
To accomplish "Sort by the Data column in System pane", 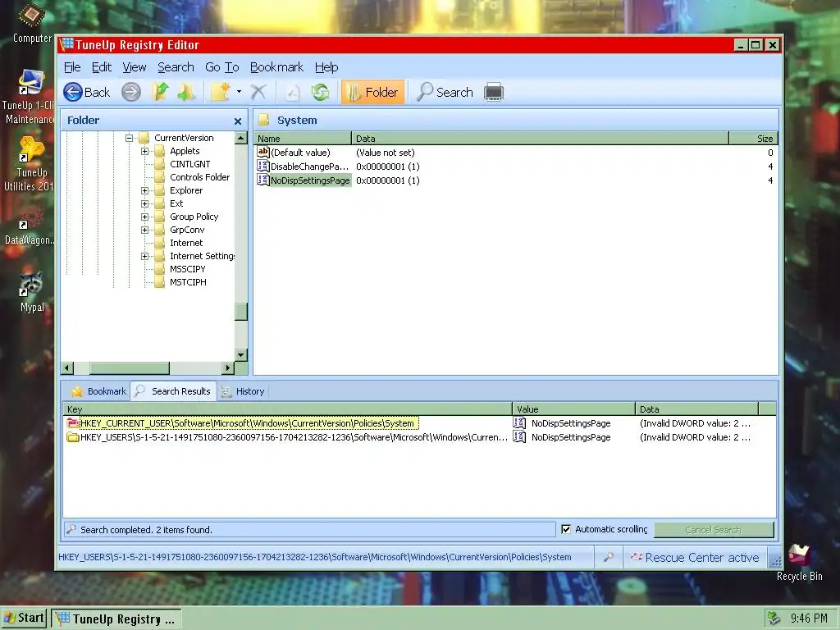I will coord(540,138).
